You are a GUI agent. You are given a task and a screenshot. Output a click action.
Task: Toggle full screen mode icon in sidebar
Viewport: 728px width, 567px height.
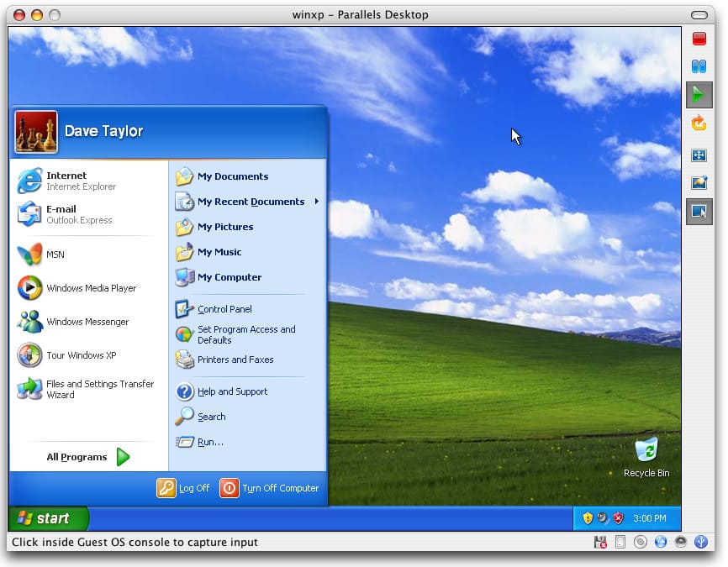pos(699,155)
